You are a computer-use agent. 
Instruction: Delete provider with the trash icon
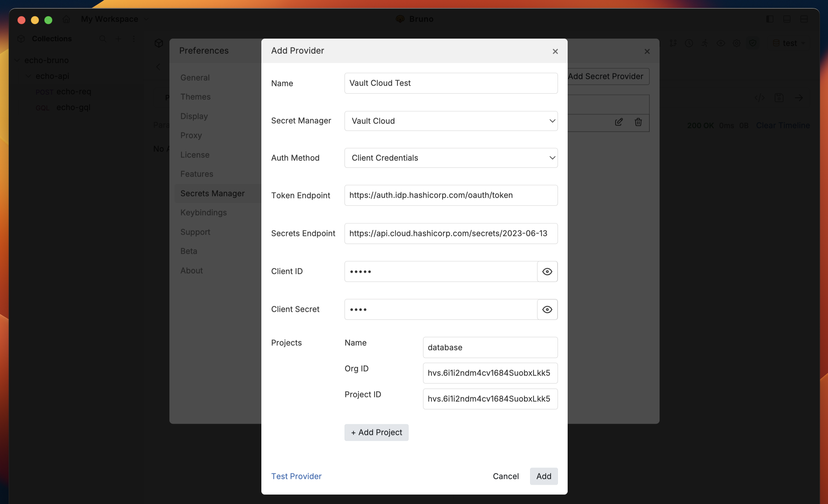638,122
